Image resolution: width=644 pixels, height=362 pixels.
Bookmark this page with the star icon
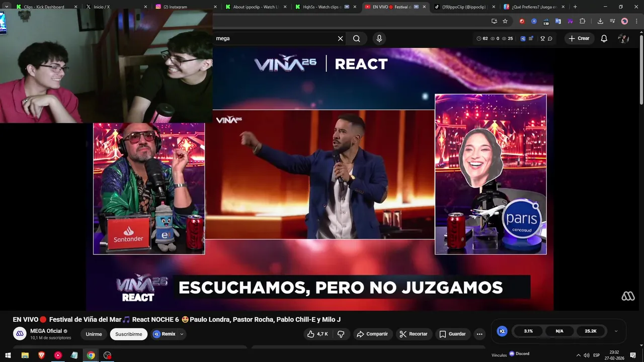pyautogui.click(x=505, y=21)
